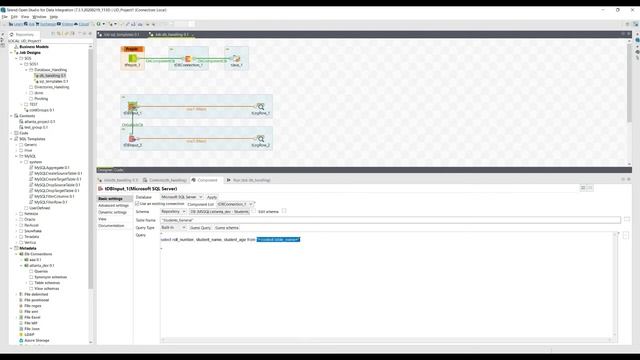Select the tLogRow_1 component icon
The height and width of the screenshot is (360, 640).
coord(260,107)
